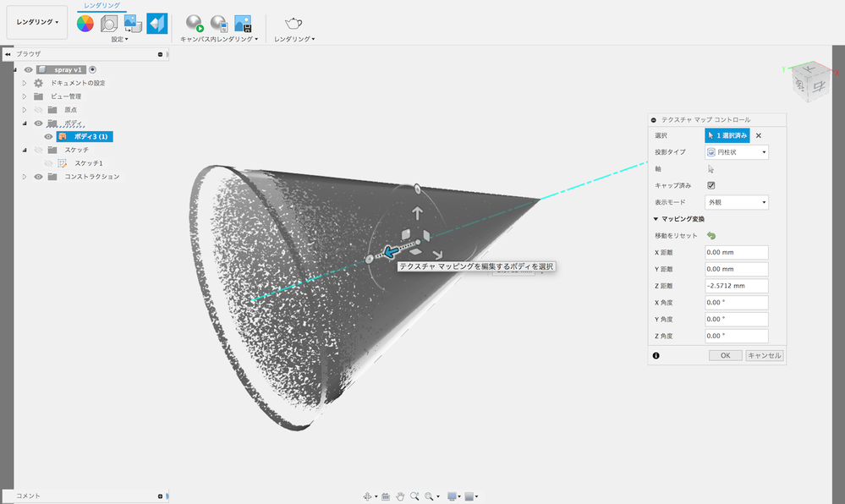Open the display mode dropdown
The width and height of the screenshot is (845, 504).
pyautogui.click(x=737, y=202)
